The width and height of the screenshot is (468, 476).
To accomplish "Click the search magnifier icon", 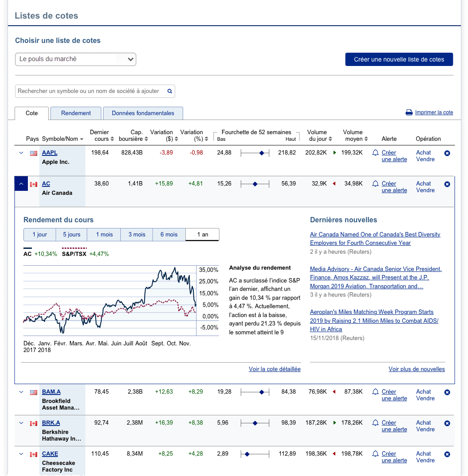I will 169,91.
